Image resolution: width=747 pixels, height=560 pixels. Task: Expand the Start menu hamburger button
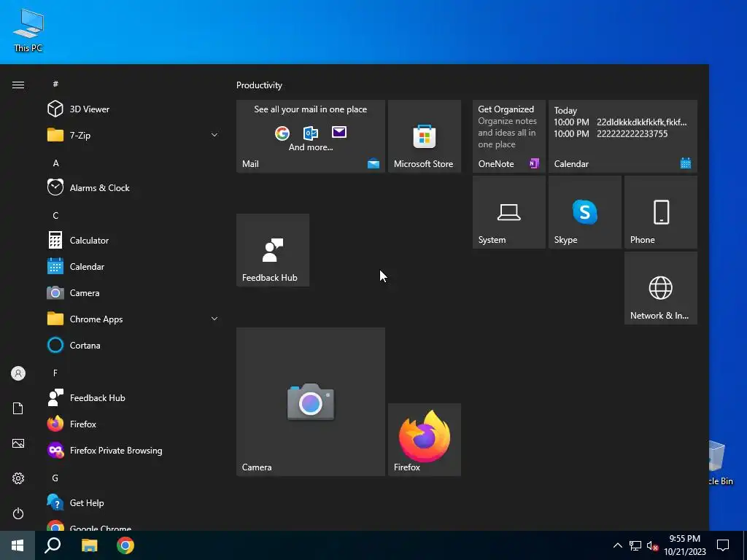[18, 85]
